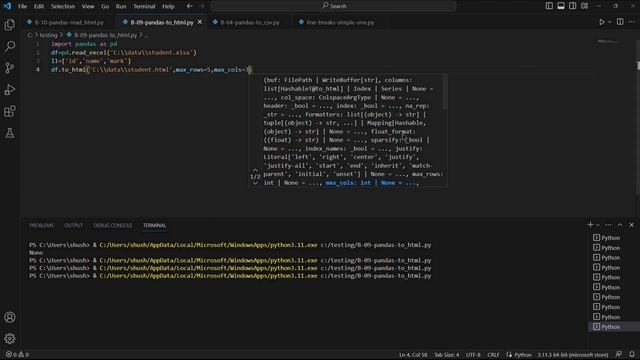
Task: Open the Edit menu
Action: 39,6
